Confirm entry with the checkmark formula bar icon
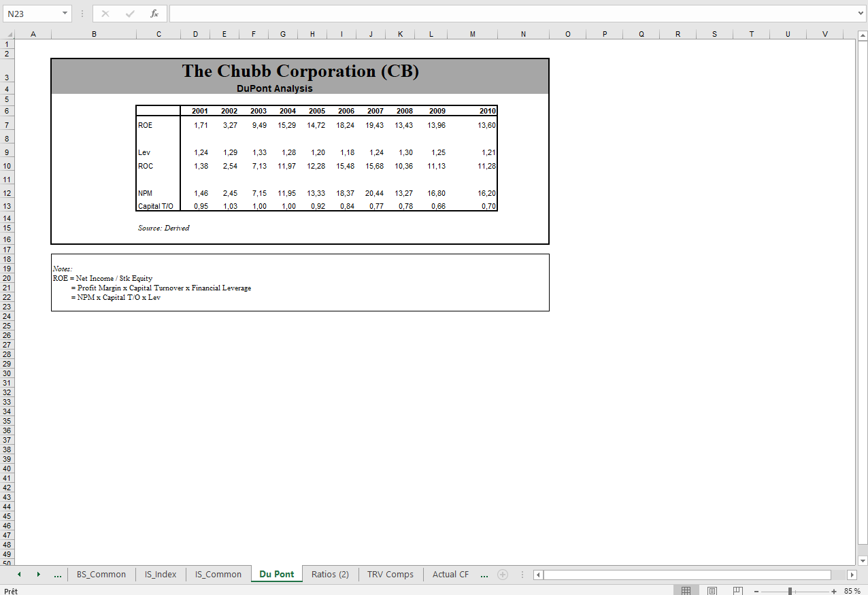Viewport: 868px width, 595px height. (130, 14)
